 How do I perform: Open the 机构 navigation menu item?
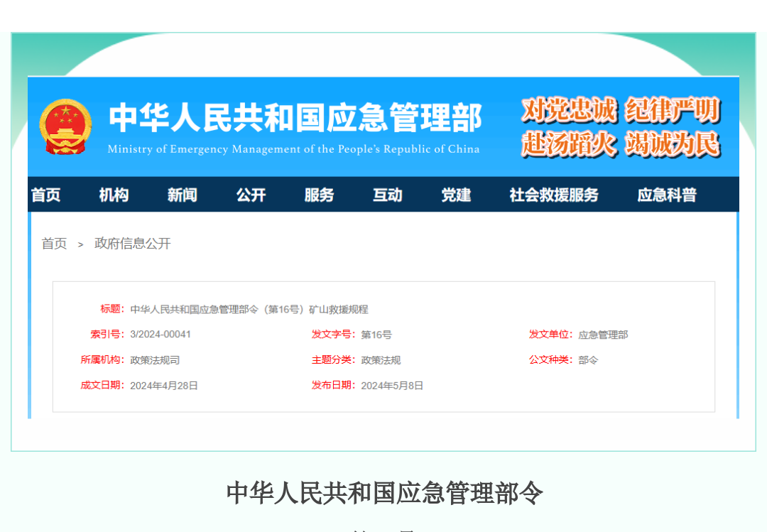[x=114, y=195]
